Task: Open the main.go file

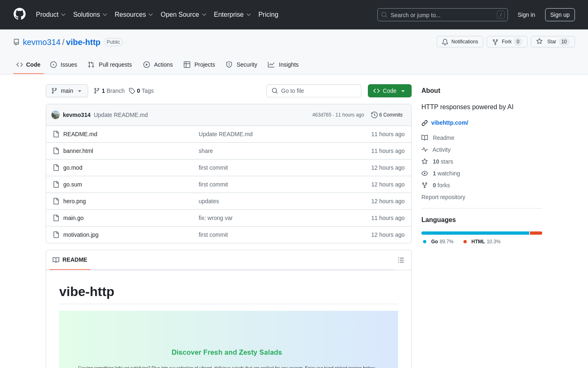Action: coord(73,218)
